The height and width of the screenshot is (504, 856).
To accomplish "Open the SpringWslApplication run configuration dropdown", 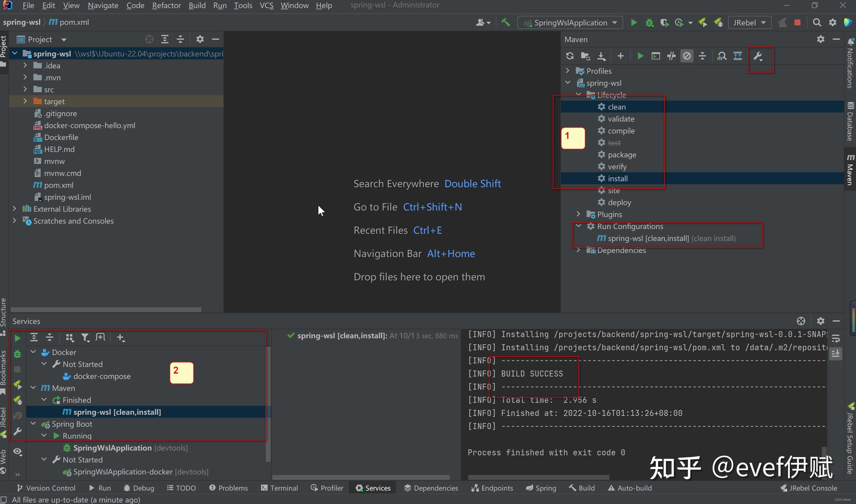I will (570, 22).
